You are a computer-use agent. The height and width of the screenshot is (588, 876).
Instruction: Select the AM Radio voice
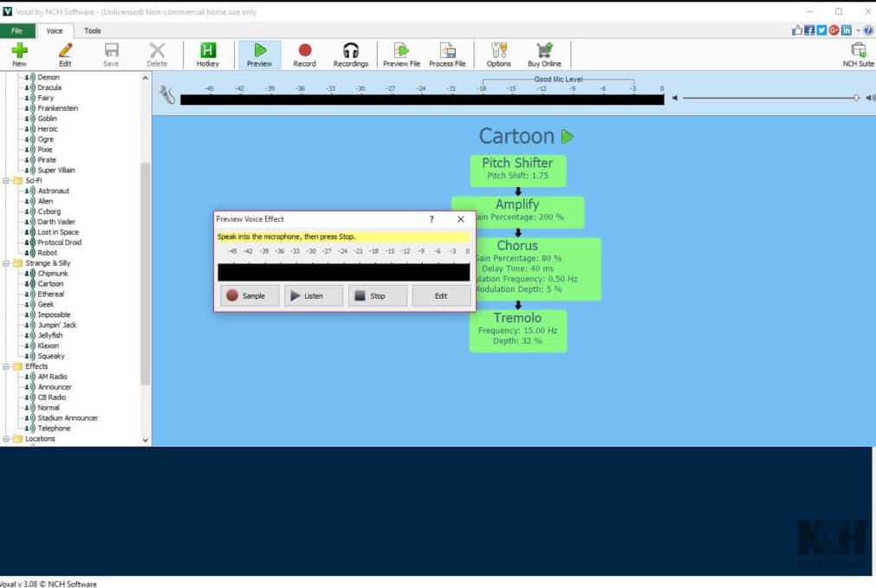point(53,377)
